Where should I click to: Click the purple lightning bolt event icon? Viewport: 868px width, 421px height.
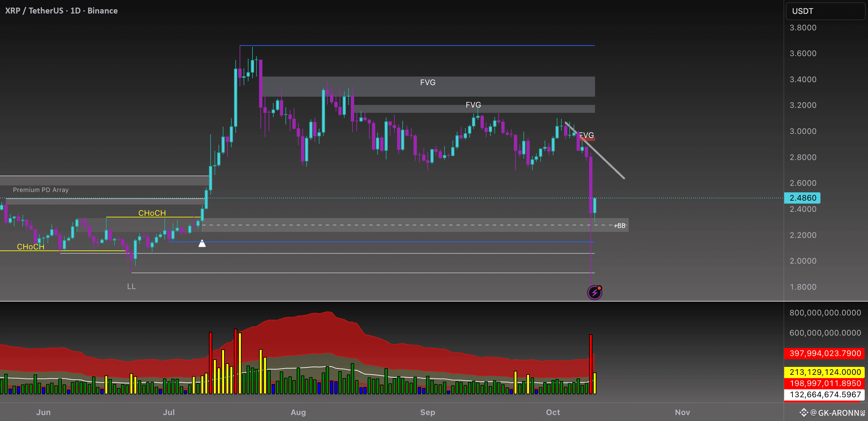coord(594,292)
